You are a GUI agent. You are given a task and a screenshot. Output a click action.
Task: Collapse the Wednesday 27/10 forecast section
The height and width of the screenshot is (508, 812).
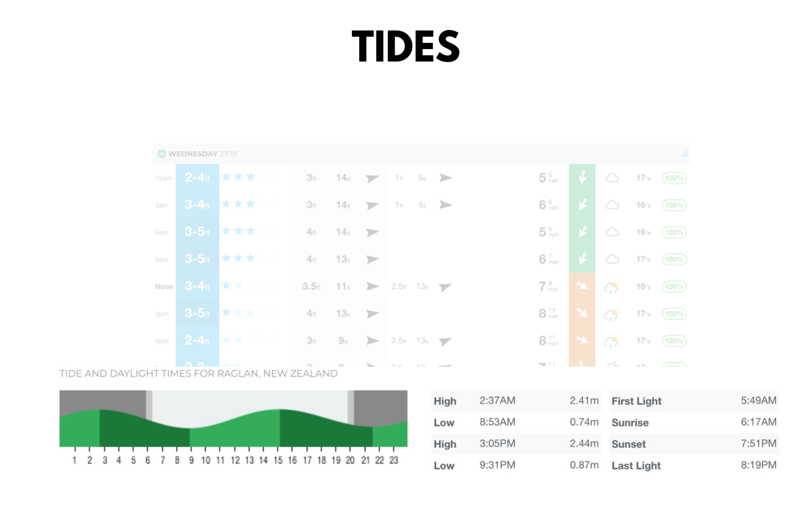pos(162,154)
